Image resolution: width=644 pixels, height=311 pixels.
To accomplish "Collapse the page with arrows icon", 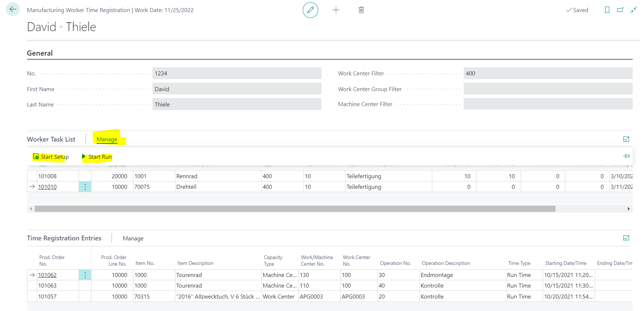I will coord(634,10).
